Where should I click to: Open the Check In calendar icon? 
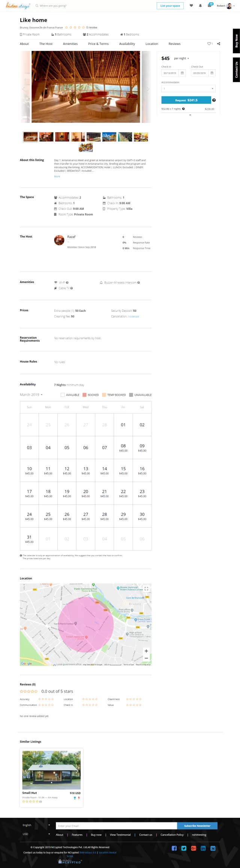183,73
